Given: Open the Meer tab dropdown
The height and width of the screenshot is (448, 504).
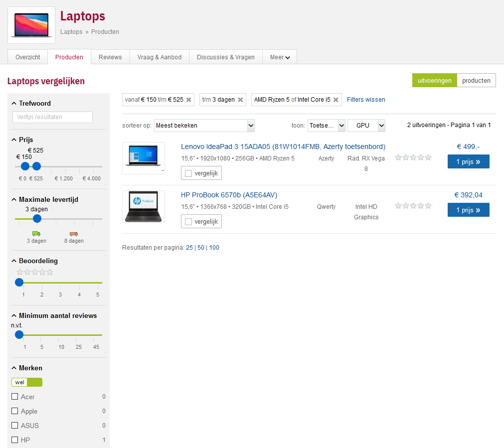Looking at the screenshot, I should tap(280, 57).
